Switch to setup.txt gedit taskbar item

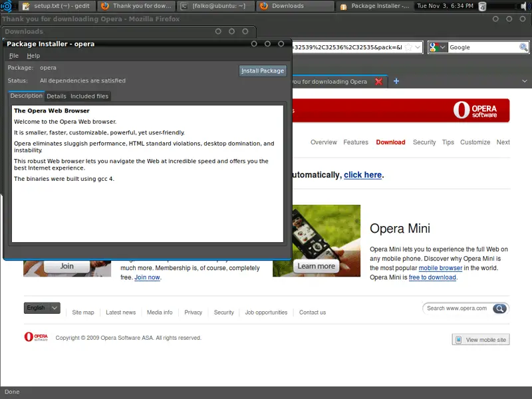click(57, 6)
